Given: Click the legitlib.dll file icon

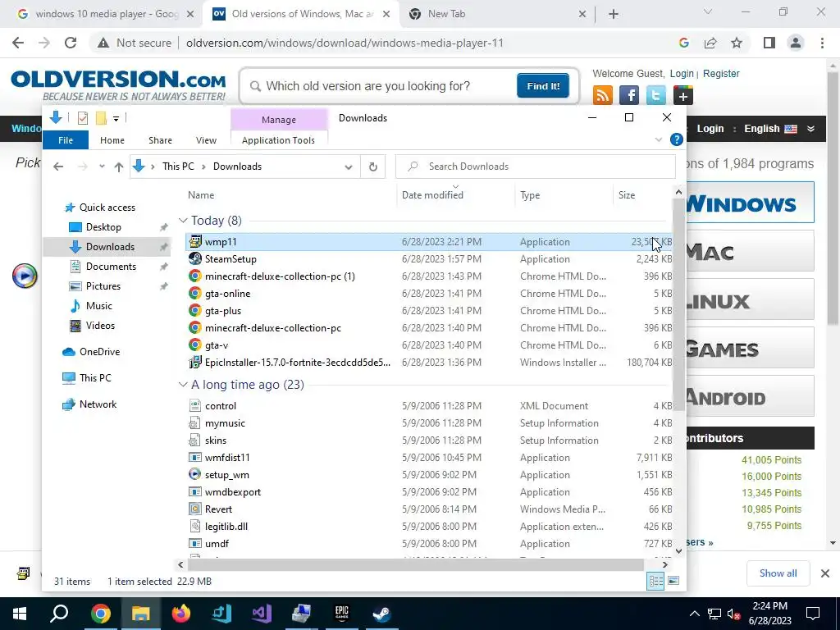Looking at the screenshot, I should tap(195, 526).
